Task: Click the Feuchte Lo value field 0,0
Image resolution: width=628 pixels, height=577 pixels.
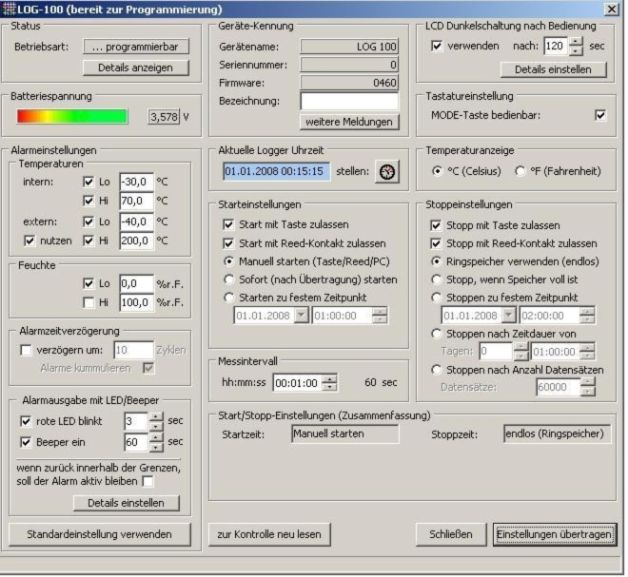Action: [136, 283]
